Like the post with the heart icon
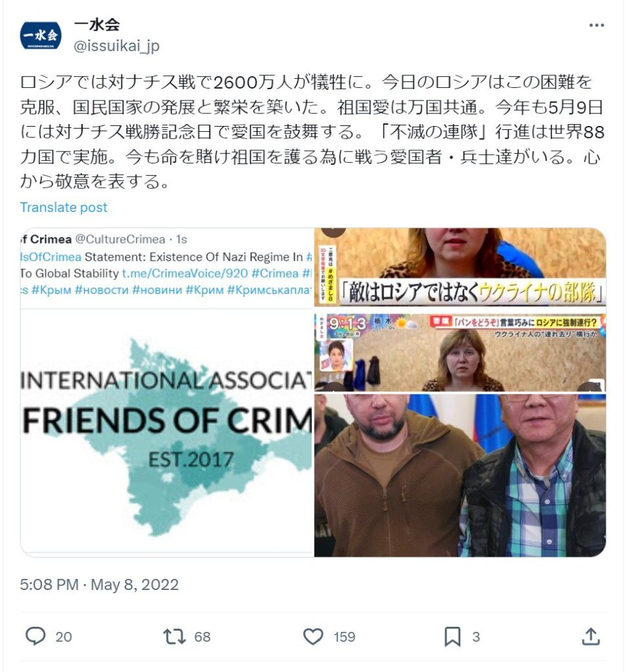This screenshot has height=672, width=635. [x=313, y=637]
